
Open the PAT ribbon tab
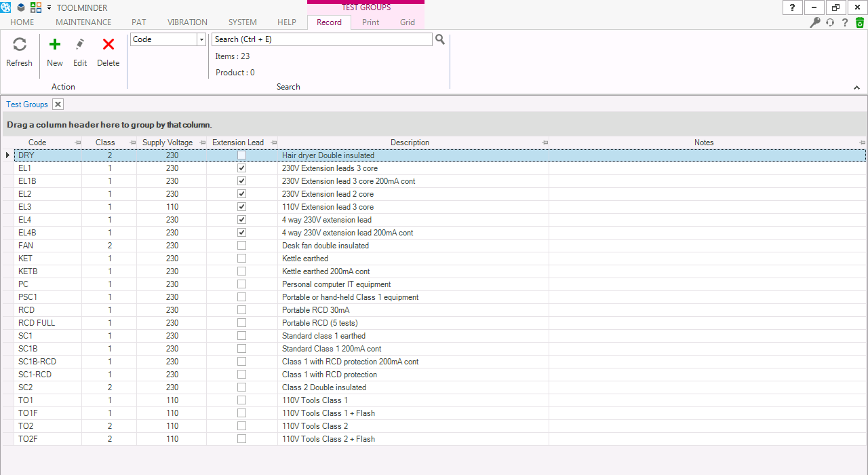(139, 22)
